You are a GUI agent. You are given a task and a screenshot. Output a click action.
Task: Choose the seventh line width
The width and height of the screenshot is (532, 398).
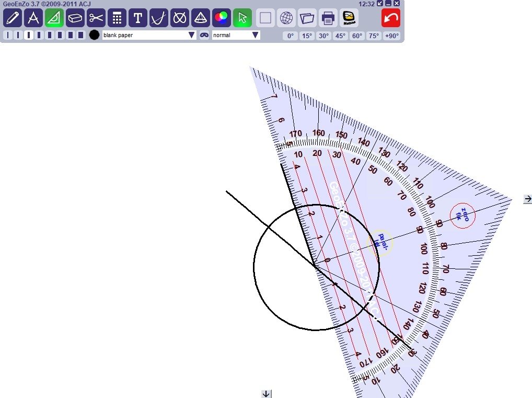(71, 35)
